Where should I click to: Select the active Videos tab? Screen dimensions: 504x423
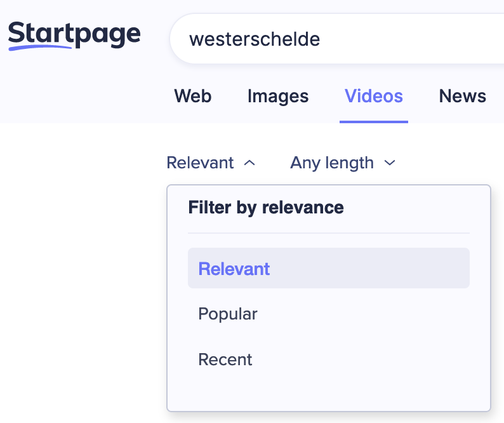click(x=374, y=96)
